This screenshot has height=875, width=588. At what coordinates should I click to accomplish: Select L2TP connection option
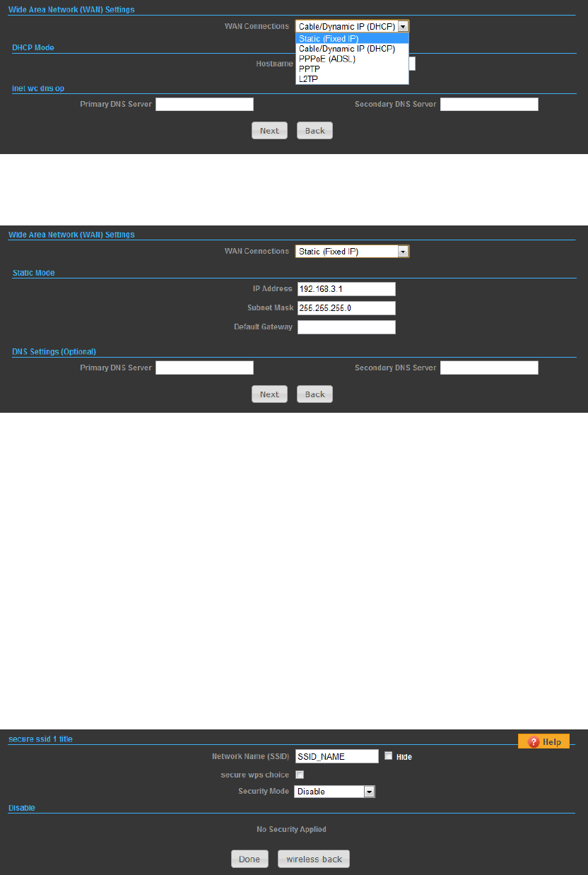352,79
